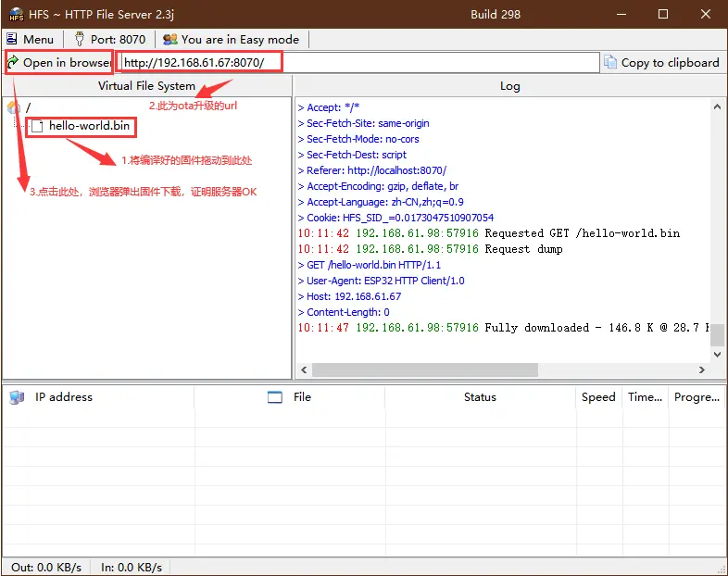Open the Menu button in the toolbar
Image resolution: width=728 pixels, height=576 pixels.
31,39
